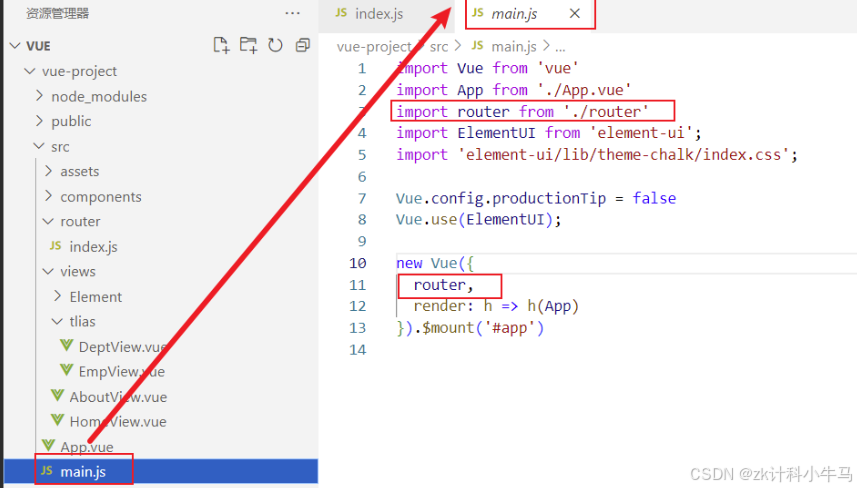Place cursor on 'import router from' line

tap(523, 111)
